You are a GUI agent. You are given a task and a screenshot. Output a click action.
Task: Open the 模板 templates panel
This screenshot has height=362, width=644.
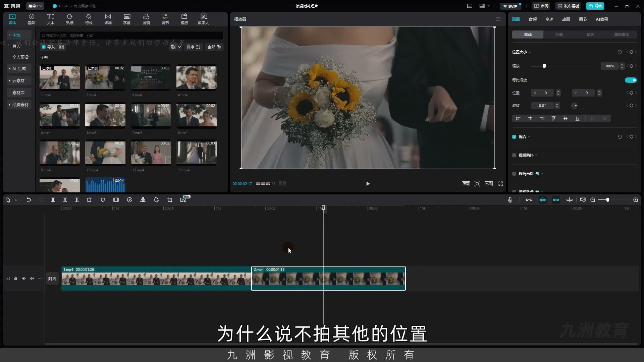184,19
